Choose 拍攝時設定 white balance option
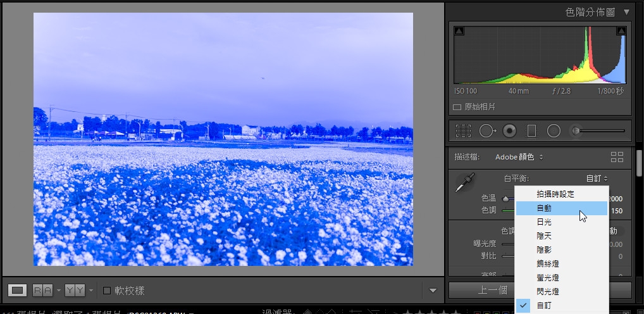Image resolution: width=644 pixels, height=314 pixels. coord(562,194)
